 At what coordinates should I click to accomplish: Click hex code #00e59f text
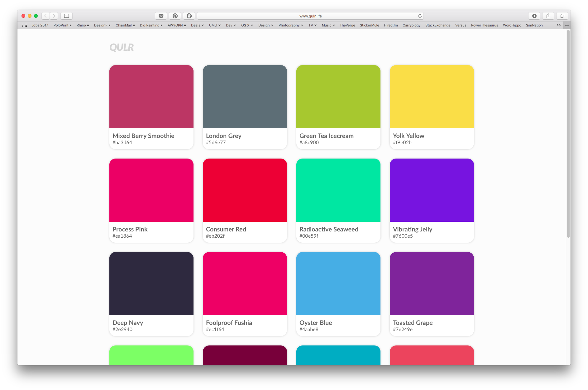tap(309, 236)
